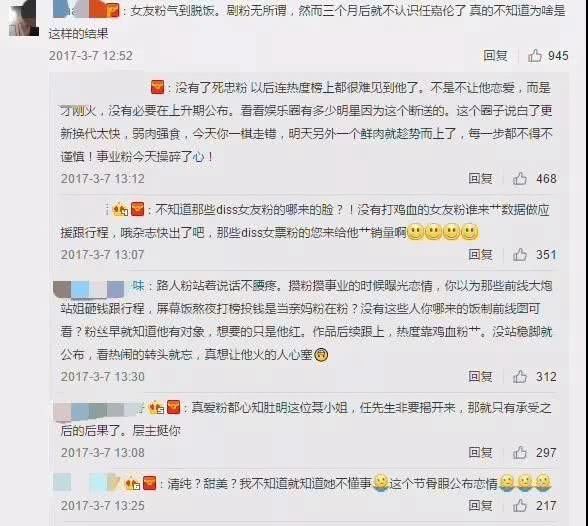This screenshot has width=588, height=526.
Task: Click the blurred username of the 13:25 commenter
Action: (x=87, y=482)
